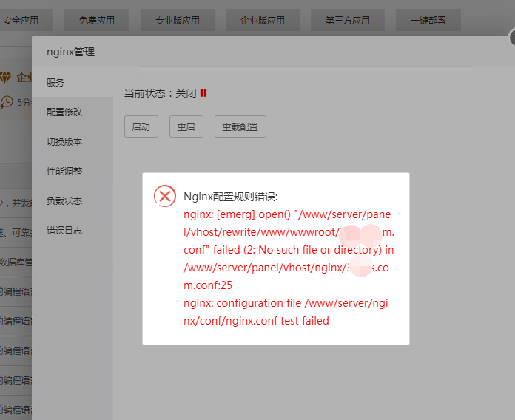Viewport: 515px width, 420px height.
Task: Open the 性能调整 section
Action: [64, 172]
